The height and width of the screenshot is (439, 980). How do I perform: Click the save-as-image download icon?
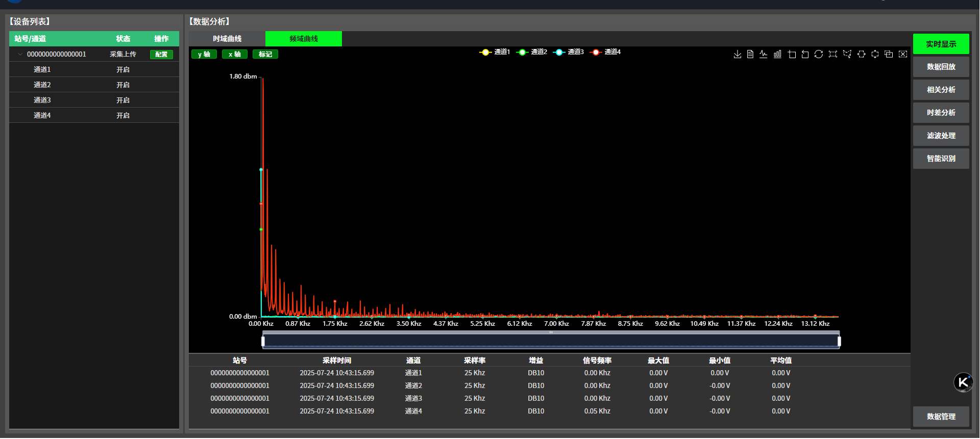pos(738,54)
